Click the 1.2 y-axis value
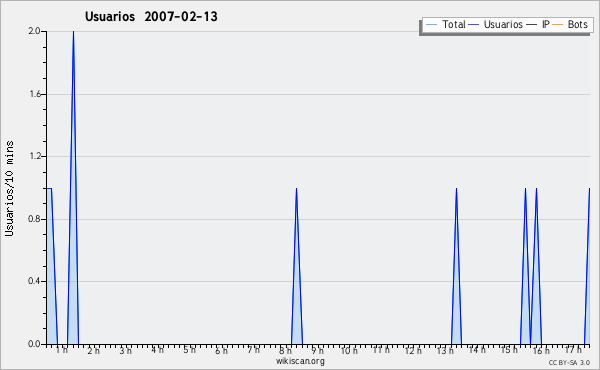 tap(34, 156)
